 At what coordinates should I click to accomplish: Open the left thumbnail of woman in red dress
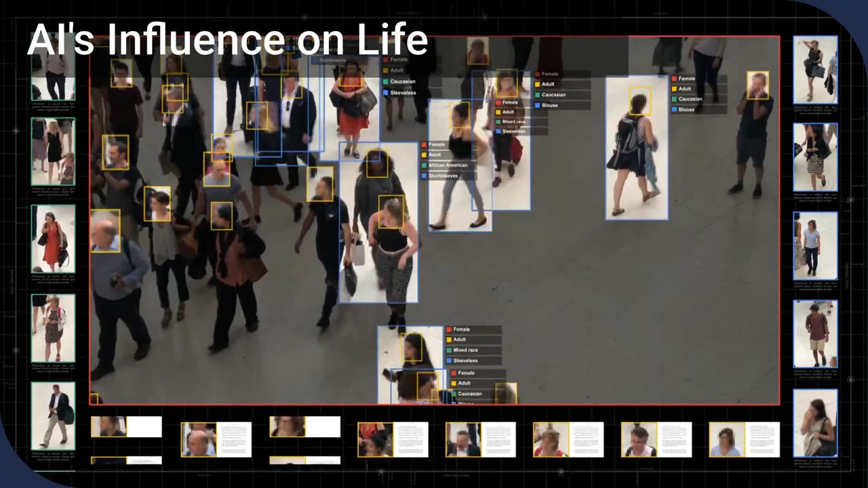point(53,239)
